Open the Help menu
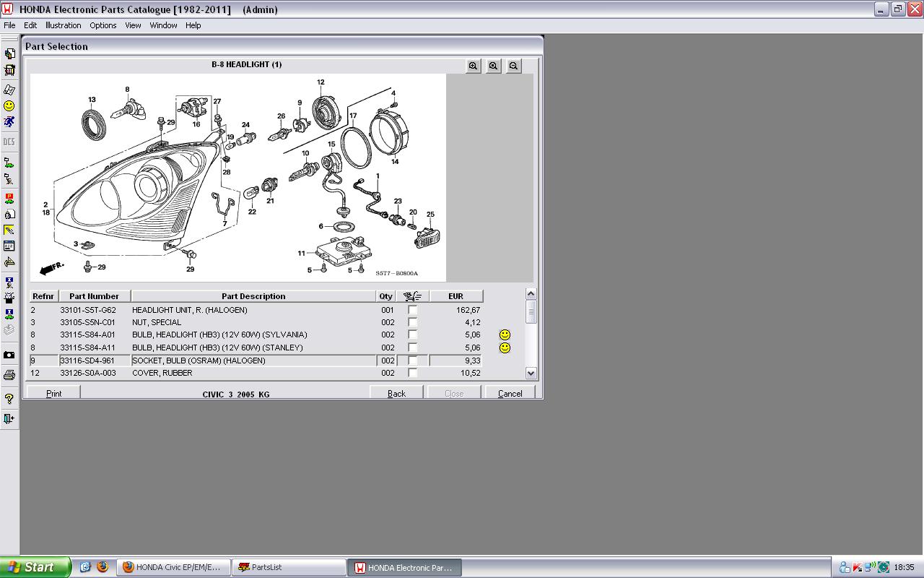Screen dimensions: 924x578 tap(193, 25)
